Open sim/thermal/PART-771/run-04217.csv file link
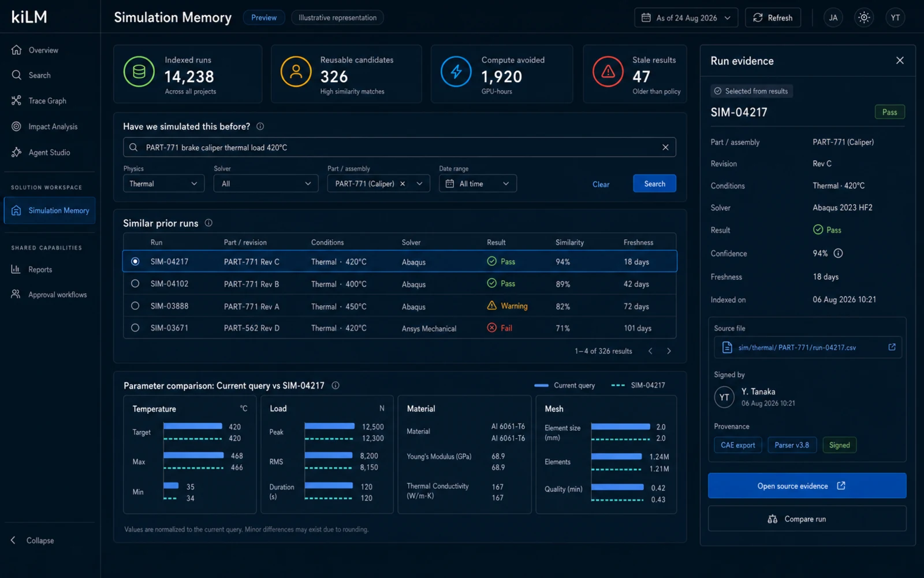Viewport: 924px width, 578px height. pos(797,347)
